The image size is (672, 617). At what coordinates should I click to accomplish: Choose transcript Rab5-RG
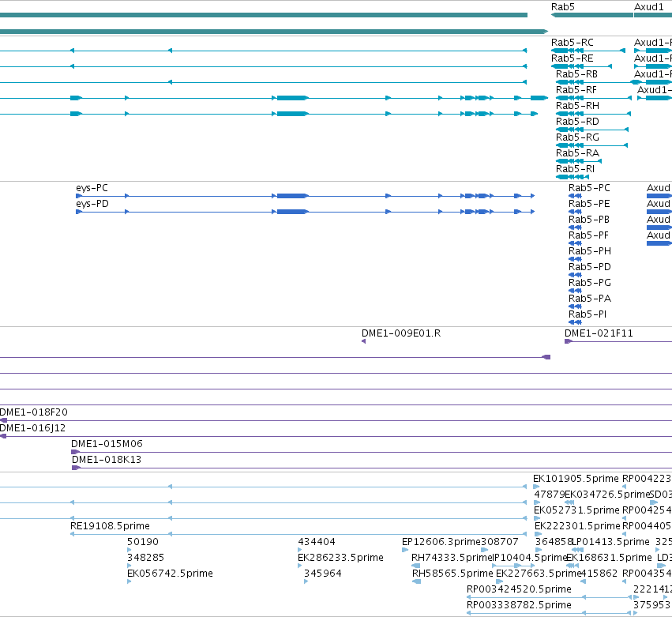pyautogui.click(x=577, y=137)
